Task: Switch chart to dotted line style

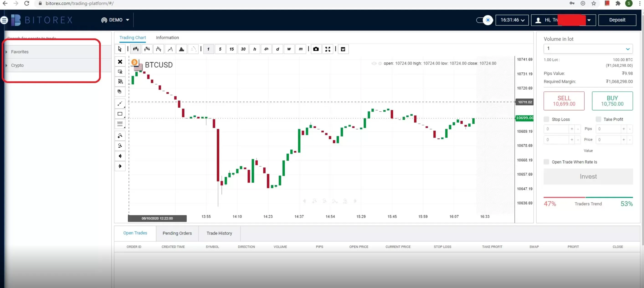Action: coord(193,49)
